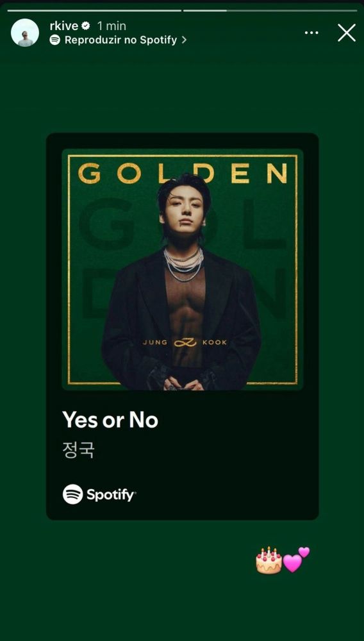The image size is (364, 641).
Task: Tap the JUNG KOOK text on album cover
Action: [185, 342]
